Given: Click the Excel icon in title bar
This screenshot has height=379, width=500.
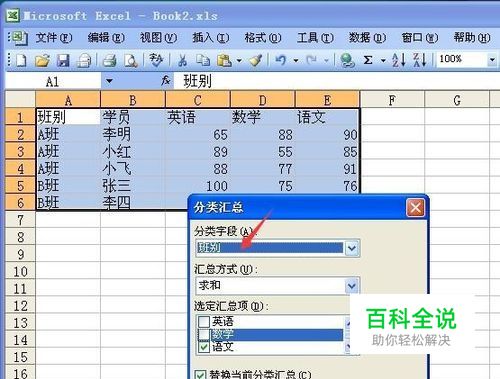Looking at the screenshot, I should point(13,15).
